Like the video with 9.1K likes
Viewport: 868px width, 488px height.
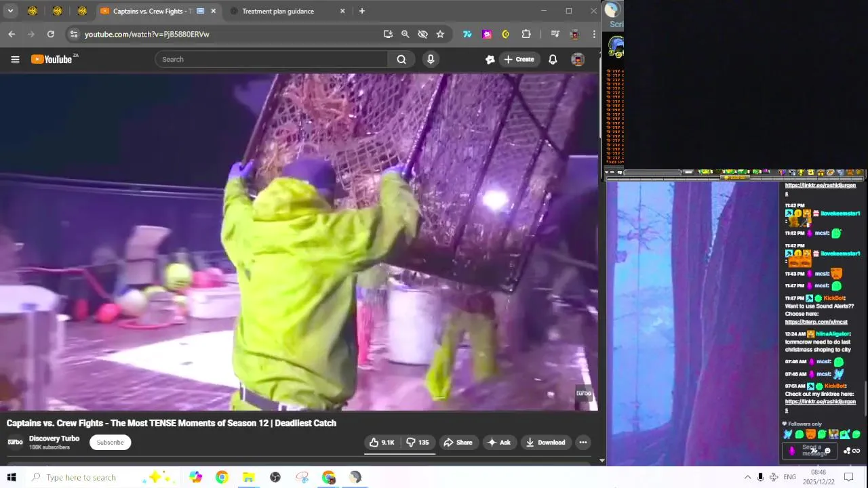point(382,443)
